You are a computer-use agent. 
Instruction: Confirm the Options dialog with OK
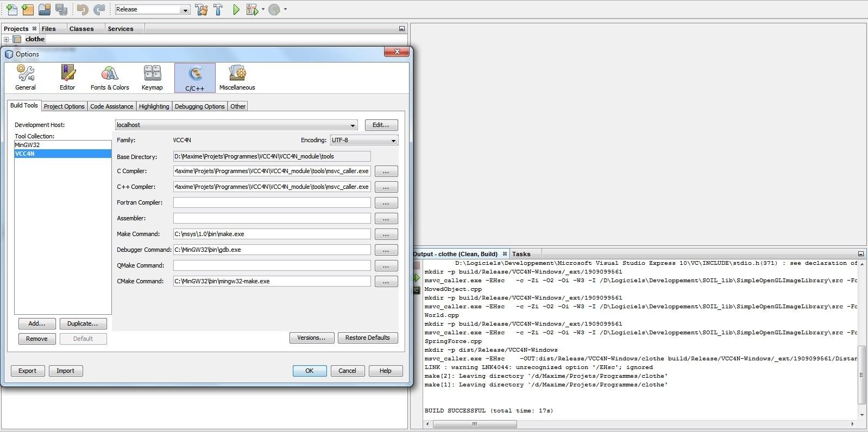pyautogui.click(x=310, y=371)
